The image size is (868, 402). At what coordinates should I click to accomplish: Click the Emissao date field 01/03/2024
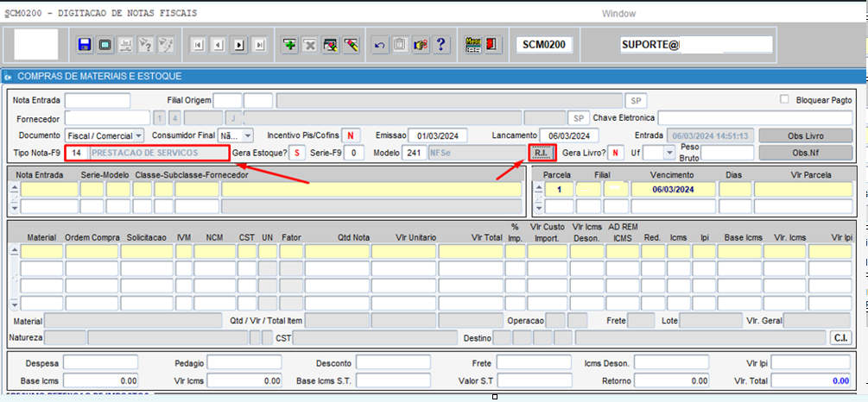(x=437, y=135)
